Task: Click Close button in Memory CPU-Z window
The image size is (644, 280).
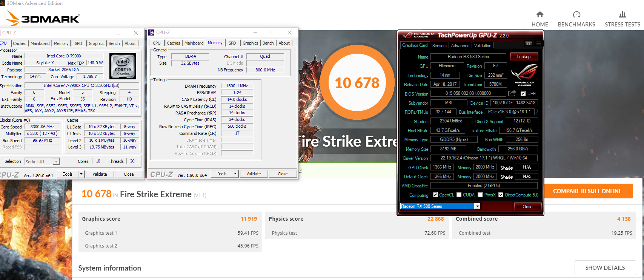Action: click(283, 174)
